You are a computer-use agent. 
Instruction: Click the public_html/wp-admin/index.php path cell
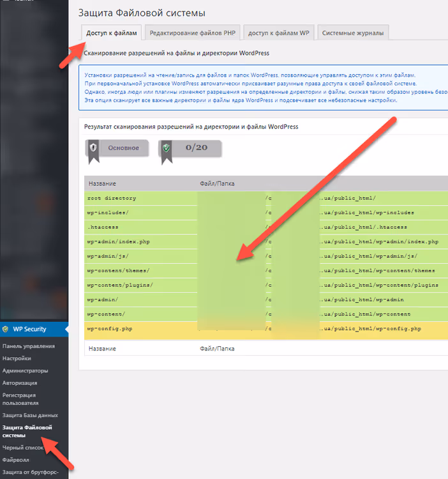[x=379, y=241]
